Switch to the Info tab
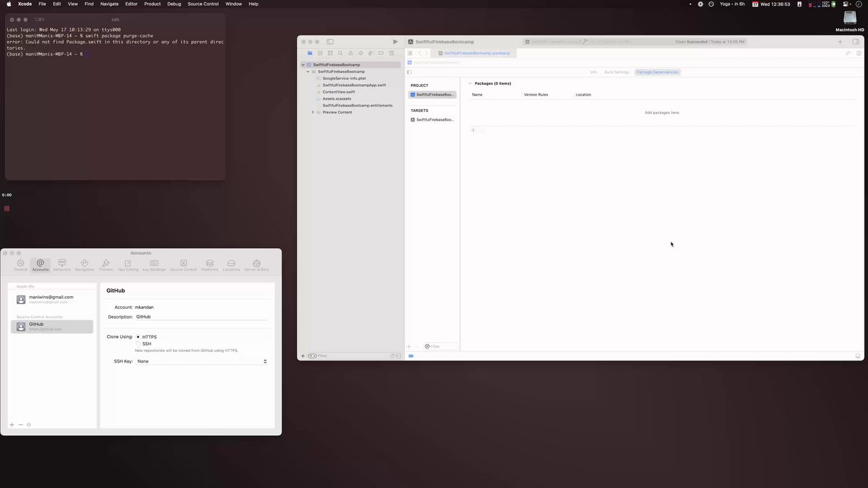 tap(593, 72)
